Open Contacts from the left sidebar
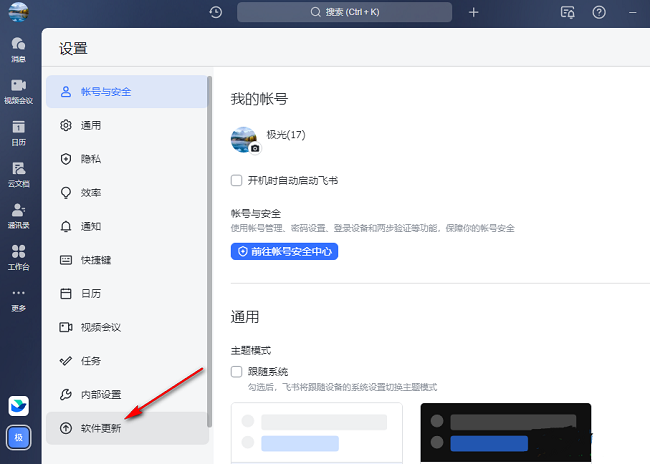 [18, 215]
